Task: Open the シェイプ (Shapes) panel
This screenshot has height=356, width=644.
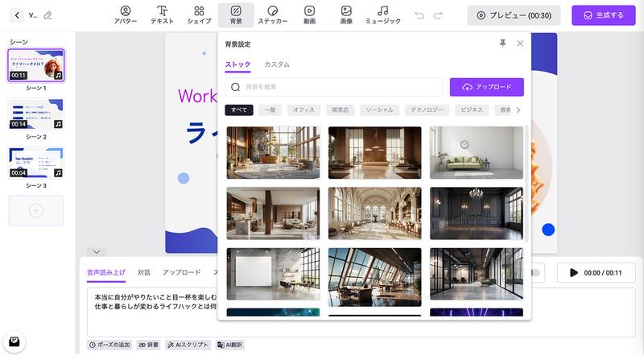Action: coord(199,14)
